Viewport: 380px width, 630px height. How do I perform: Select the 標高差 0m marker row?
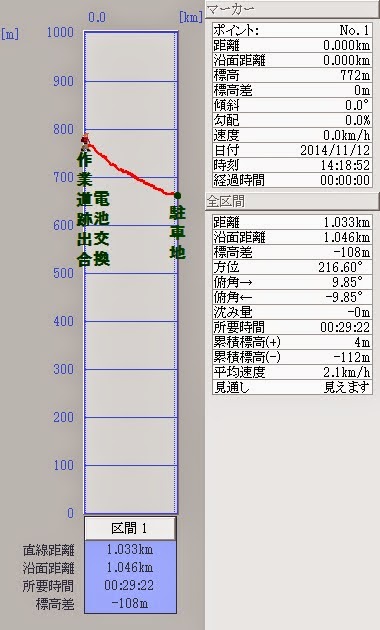pos(292,90)
